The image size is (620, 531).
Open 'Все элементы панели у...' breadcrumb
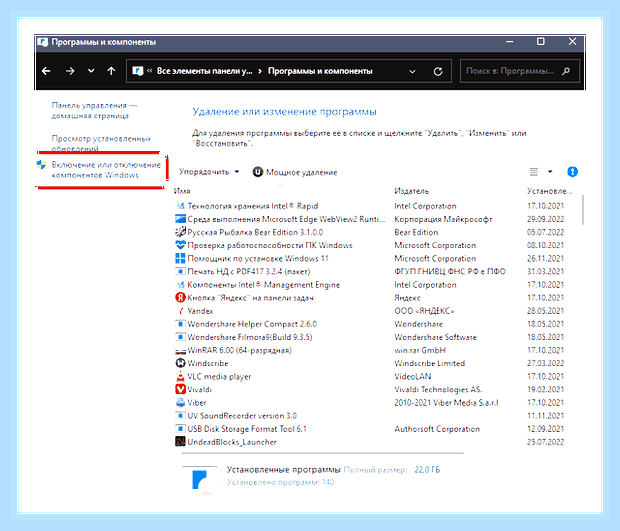click(204, 71)
